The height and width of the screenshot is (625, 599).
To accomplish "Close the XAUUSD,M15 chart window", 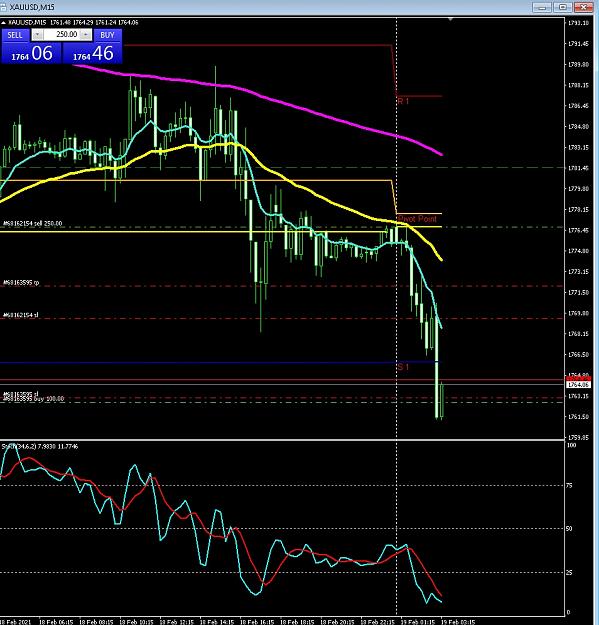I will tap(584, 7).
